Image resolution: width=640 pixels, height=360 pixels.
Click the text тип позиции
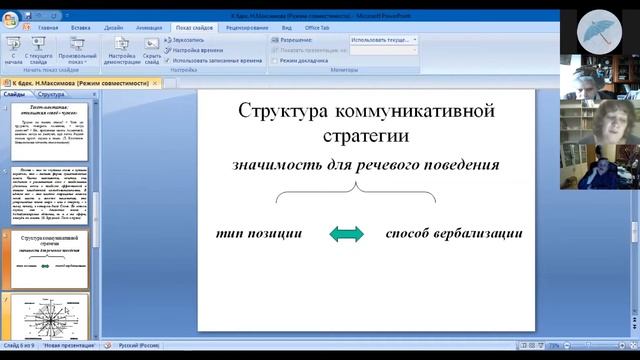pyautogui.click(x=259, y=233)
